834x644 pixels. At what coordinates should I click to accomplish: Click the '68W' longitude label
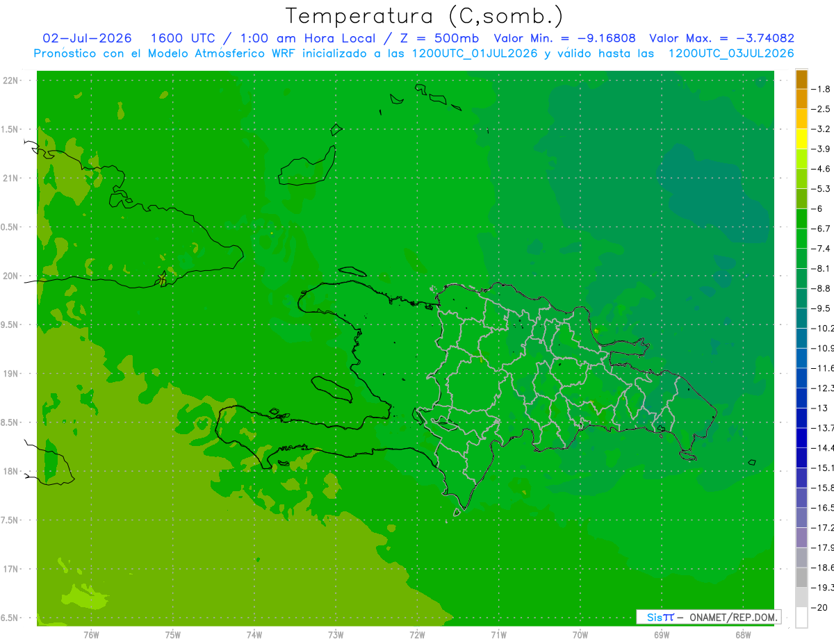(x=743, y=635)
